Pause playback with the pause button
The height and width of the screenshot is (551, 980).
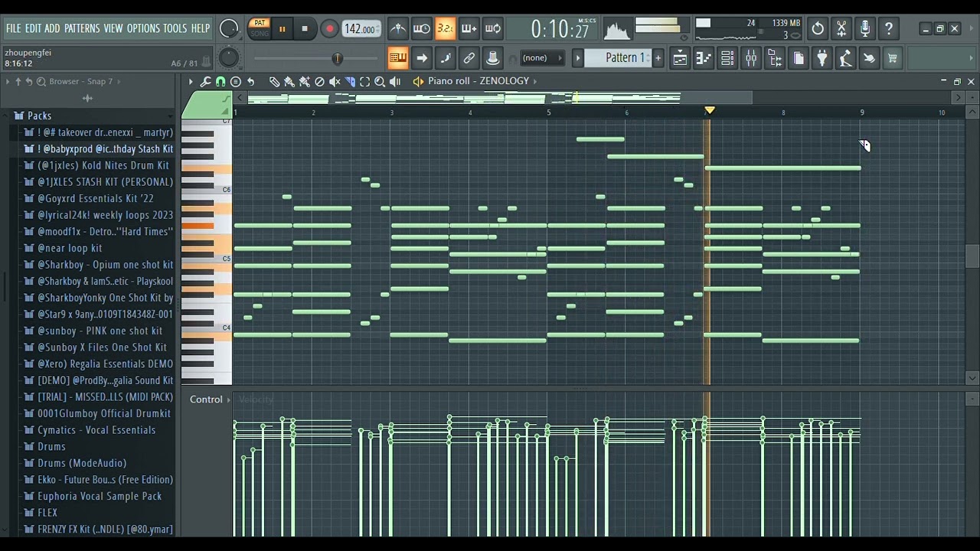[x=282, y=29]
